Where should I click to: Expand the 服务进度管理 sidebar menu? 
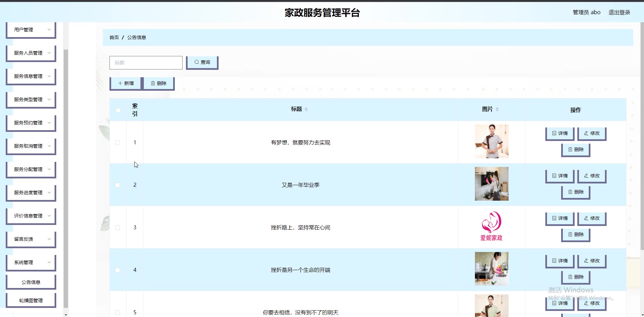pos(31,193)
